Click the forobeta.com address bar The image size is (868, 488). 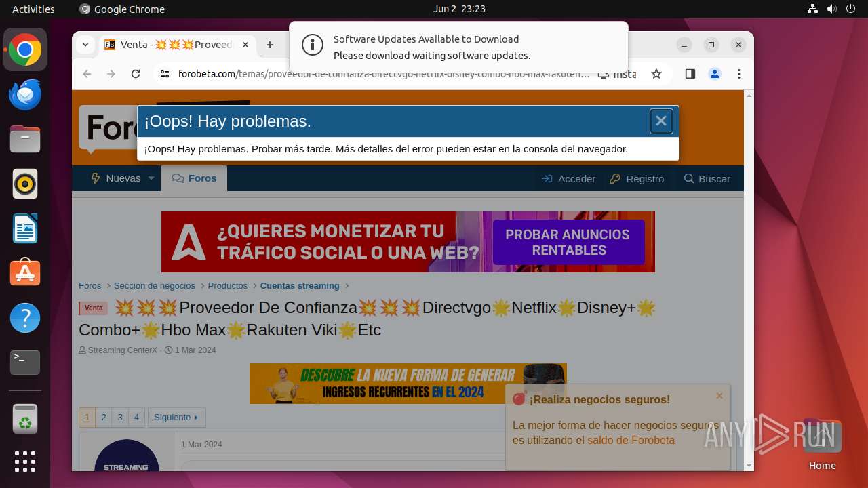(383, 74)
